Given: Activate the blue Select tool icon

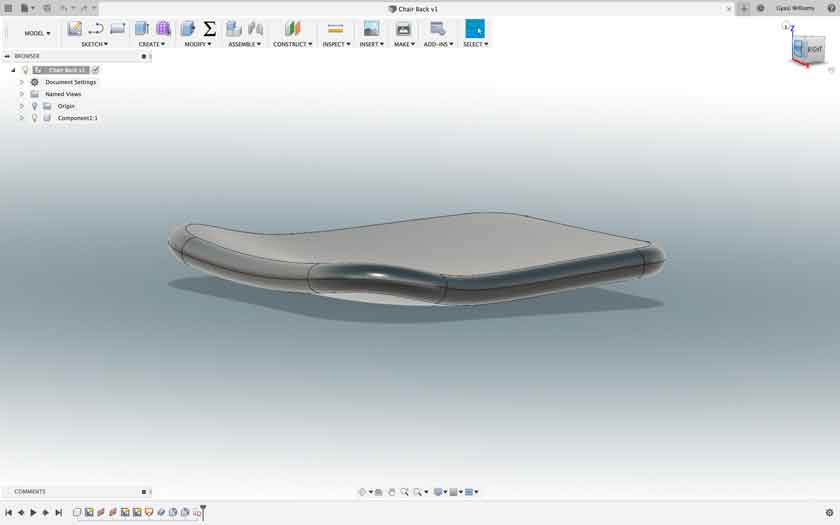Looking at the screenshot, I should pos(475,29).
